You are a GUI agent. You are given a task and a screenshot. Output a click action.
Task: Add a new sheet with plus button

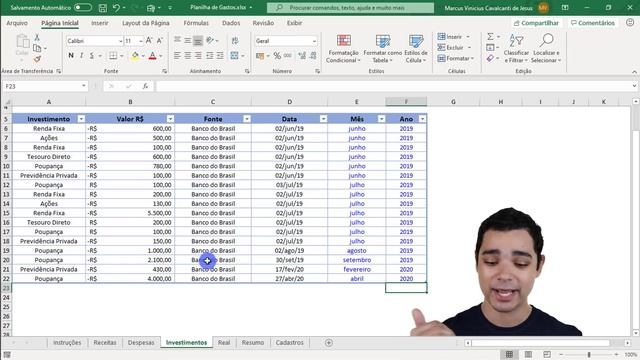pyautogui.click(x=329, y=343)
